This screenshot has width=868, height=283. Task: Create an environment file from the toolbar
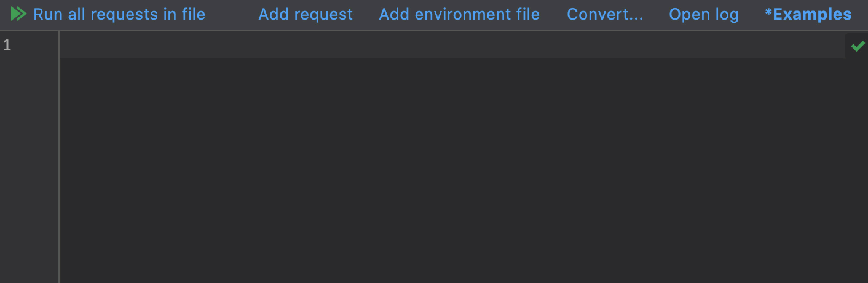click(x=459, y=14)
